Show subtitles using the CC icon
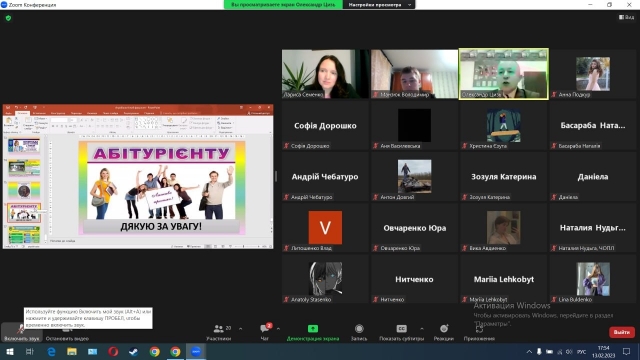 point(401,329)
